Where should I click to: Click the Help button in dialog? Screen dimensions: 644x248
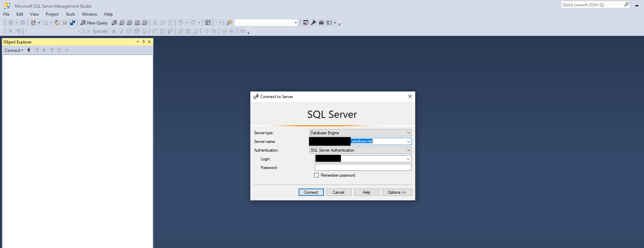click(x=367, y=192)
